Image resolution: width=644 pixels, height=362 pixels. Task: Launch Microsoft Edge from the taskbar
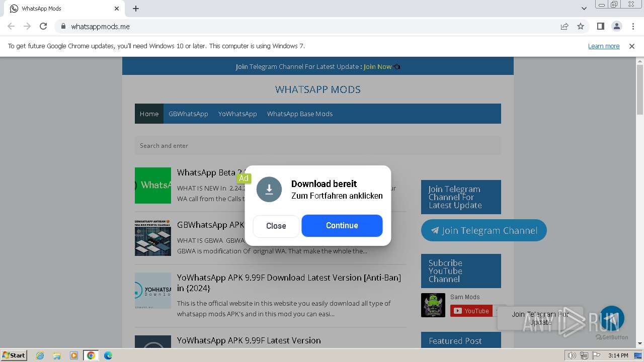[x=108, y=355]
